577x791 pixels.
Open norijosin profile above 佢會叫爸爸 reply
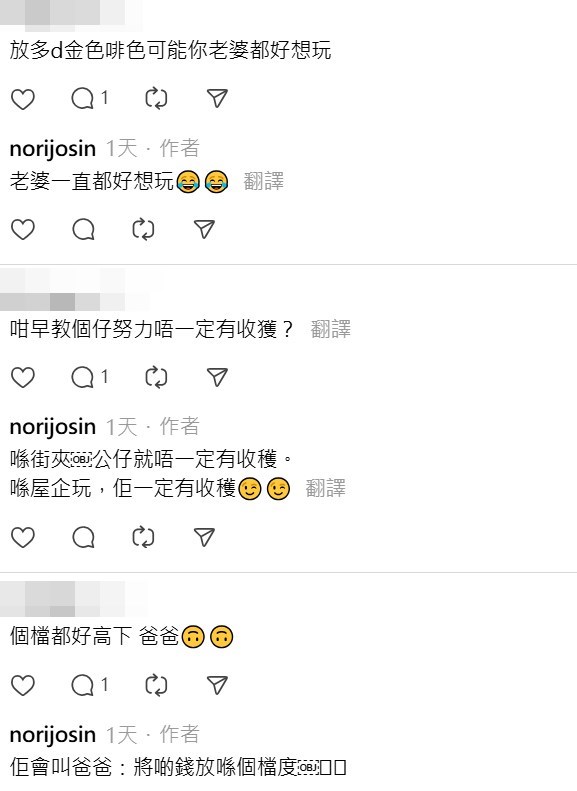(52, 735)
